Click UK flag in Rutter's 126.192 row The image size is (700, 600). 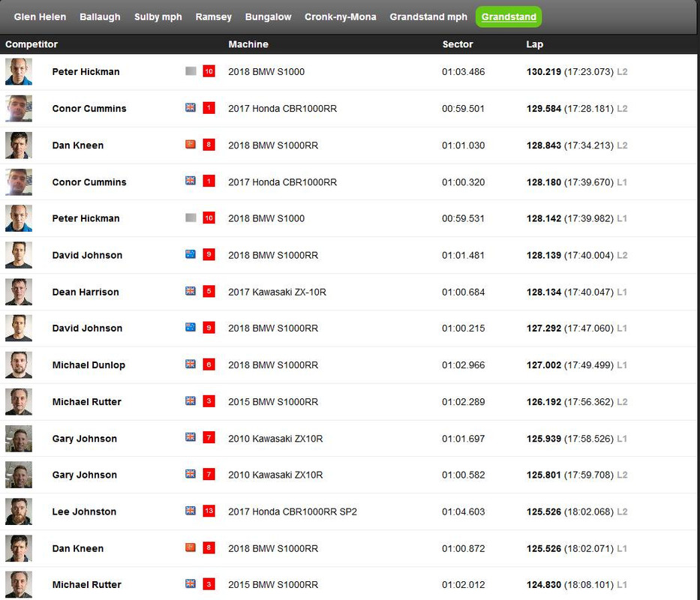(191, 400)
